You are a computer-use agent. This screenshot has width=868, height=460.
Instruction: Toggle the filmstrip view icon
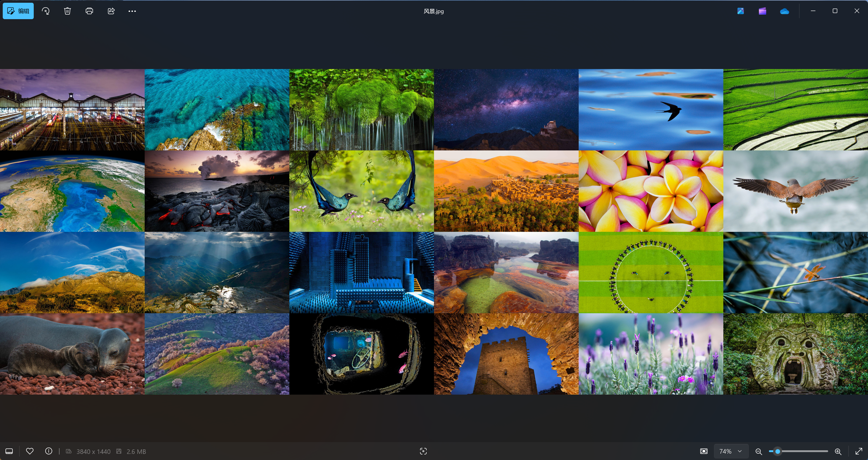point(9,451)
